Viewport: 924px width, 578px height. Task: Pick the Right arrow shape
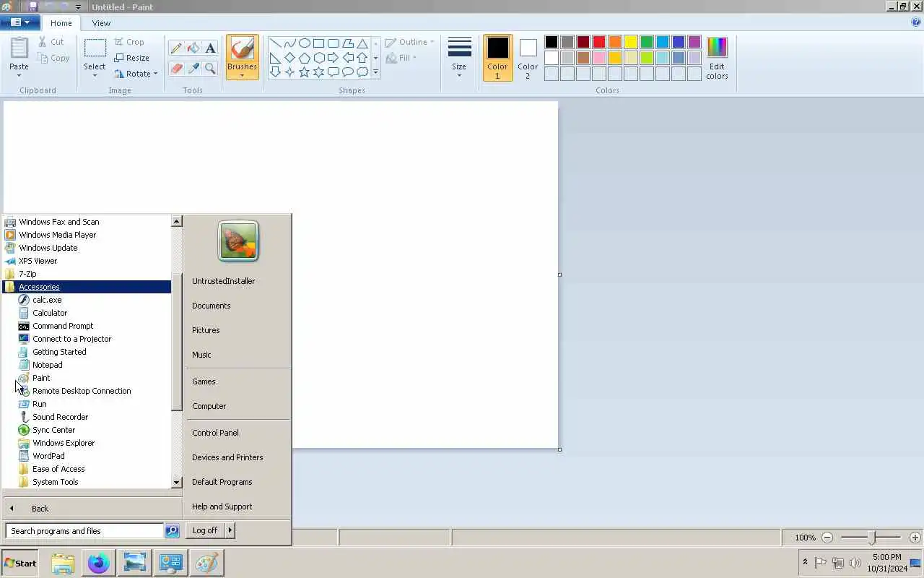[333, 58]
